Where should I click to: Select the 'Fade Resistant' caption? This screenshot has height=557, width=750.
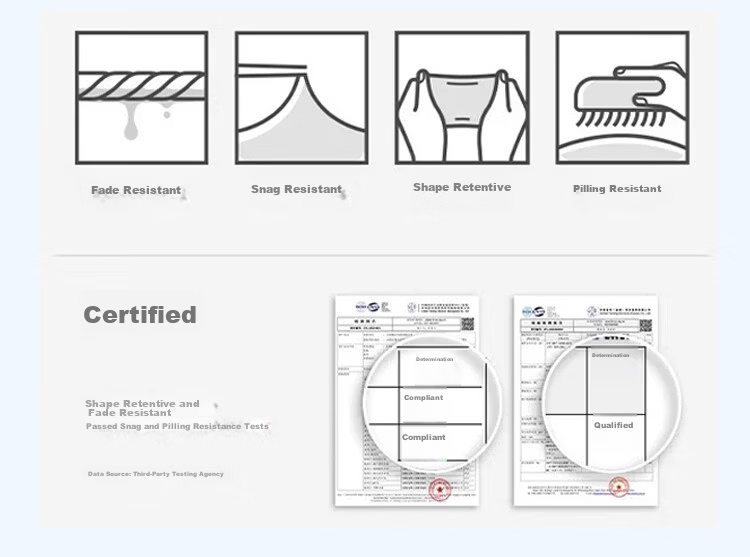pos(136,190)
